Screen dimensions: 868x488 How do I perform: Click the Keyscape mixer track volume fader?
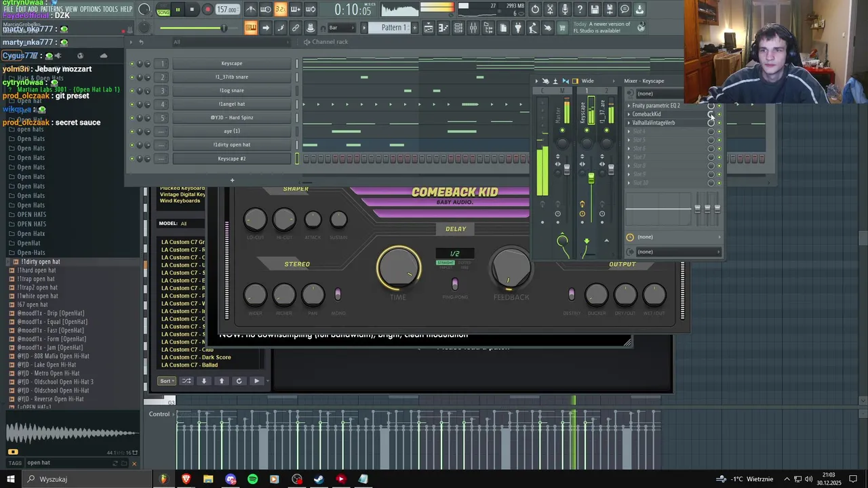coord(591,179)
